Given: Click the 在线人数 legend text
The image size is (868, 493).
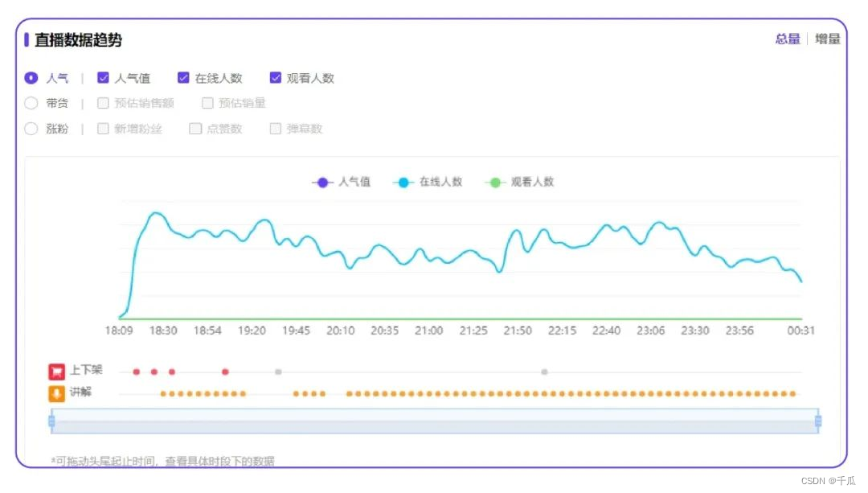Looking at the screenshot, I should [440, 182].
